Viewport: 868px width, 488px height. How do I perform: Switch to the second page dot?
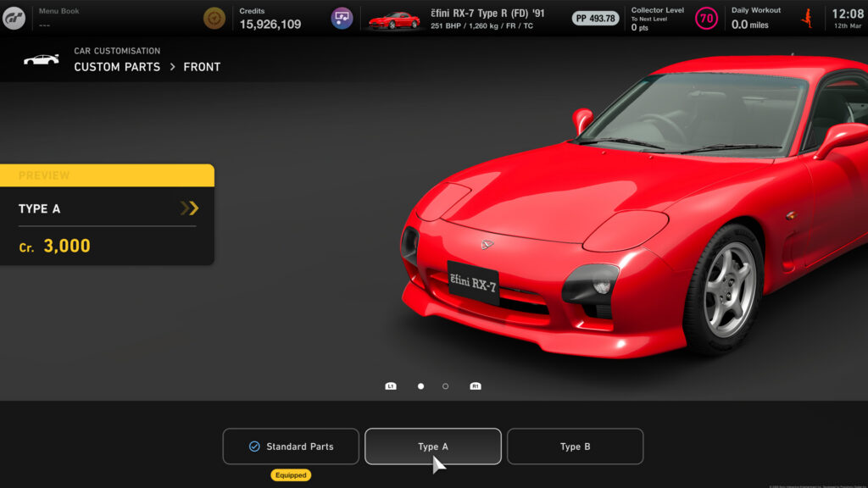click(446, 385)
